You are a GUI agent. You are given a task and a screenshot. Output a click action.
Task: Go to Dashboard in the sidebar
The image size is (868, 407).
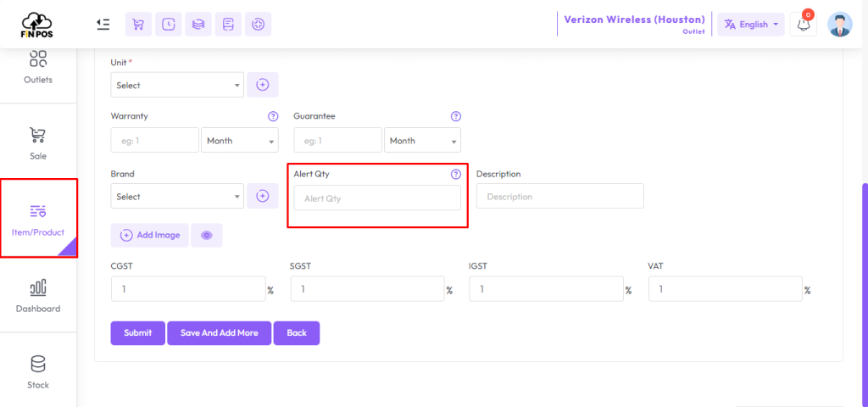coord(38,296)
